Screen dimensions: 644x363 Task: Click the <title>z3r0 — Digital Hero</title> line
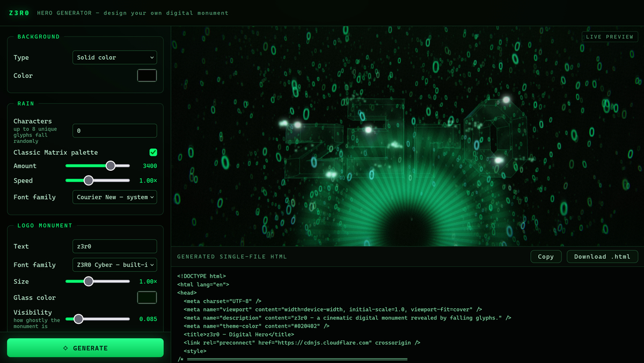239,335
